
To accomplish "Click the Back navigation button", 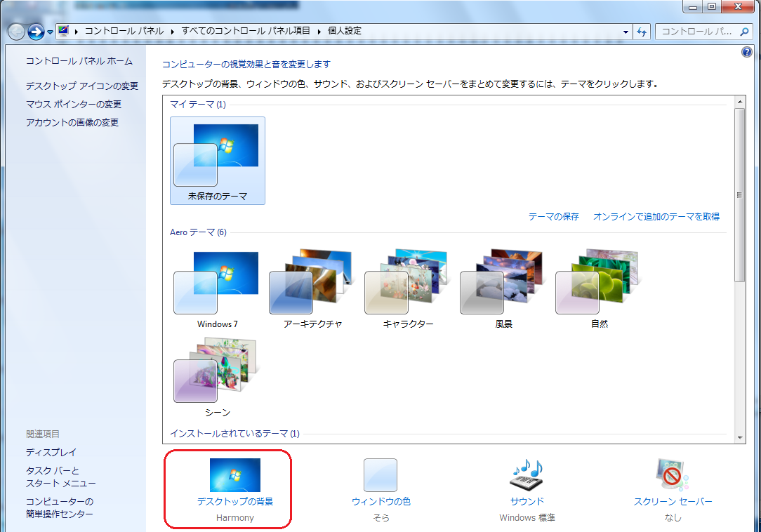I will click(16, 32).
